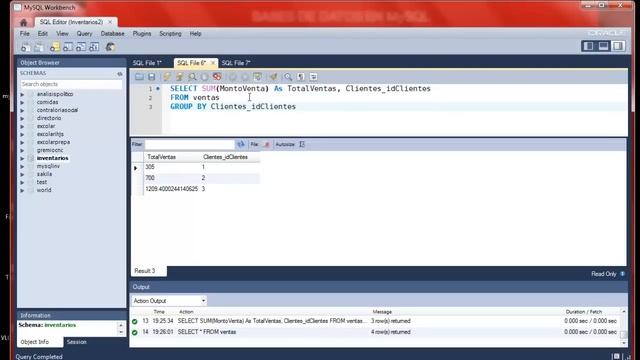Select the world schema

44,190
